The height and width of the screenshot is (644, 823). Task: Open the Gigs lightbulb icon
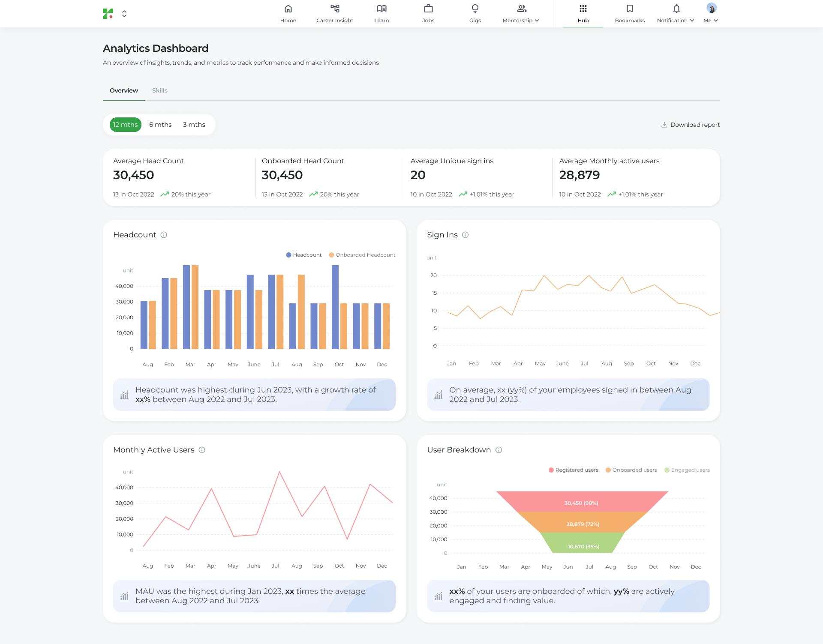tap(475, 9)
